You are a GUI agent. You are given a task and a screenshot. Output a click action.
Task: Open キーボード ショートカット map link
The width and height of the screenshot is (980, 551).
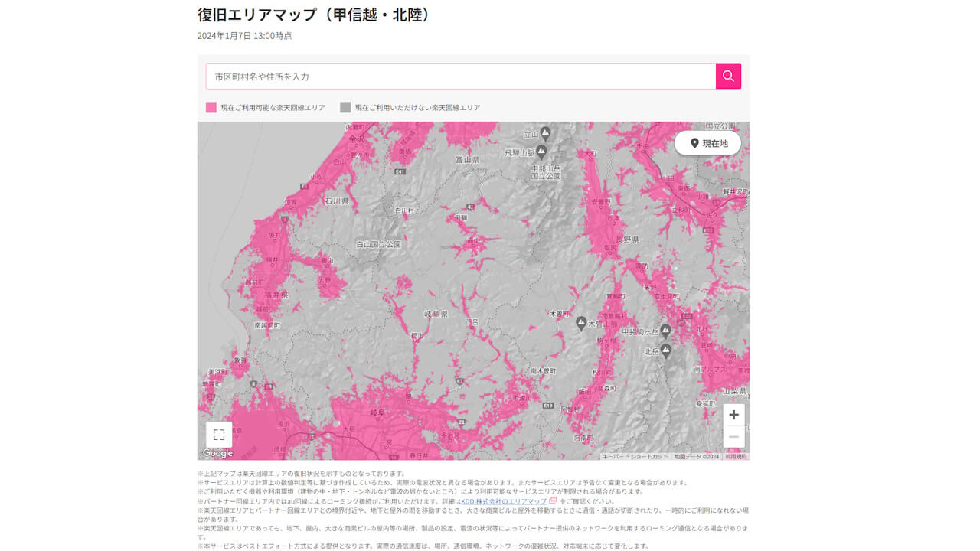pyautogui.click(x=635, y=456)
